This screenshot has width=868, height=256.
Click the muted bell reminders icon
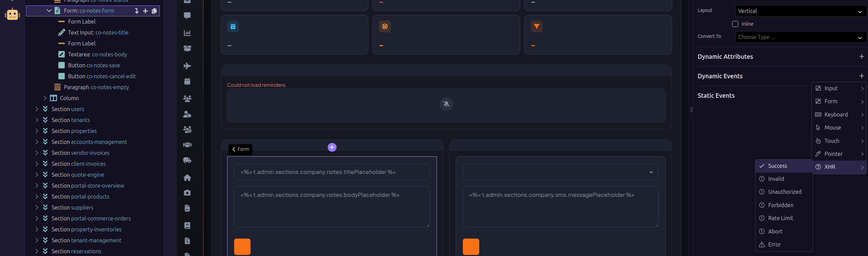tap(446, 104)
